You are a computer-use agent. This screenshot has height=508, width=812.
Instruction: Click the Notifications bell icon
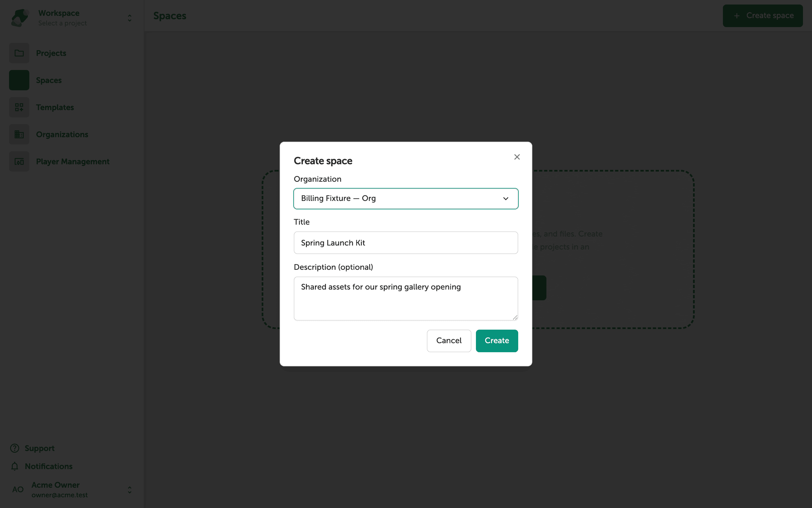click(x=14, y=466)
